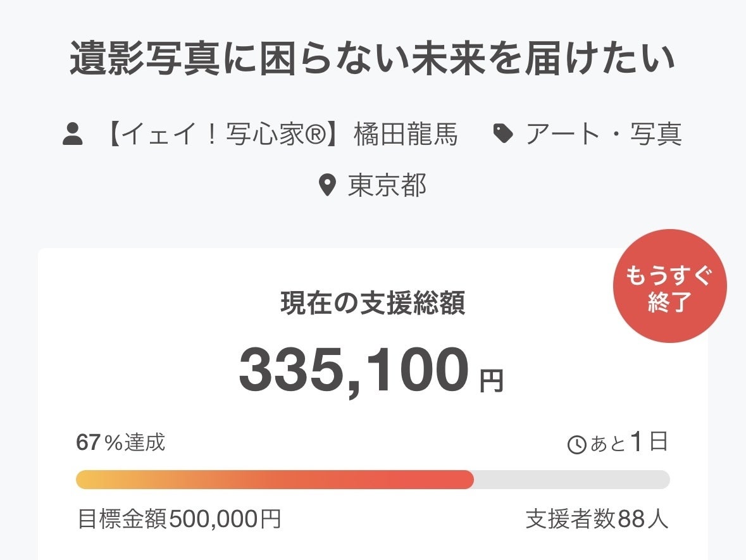Click the 67%達成 progress label
746x560 pixels.
[120, 443]
